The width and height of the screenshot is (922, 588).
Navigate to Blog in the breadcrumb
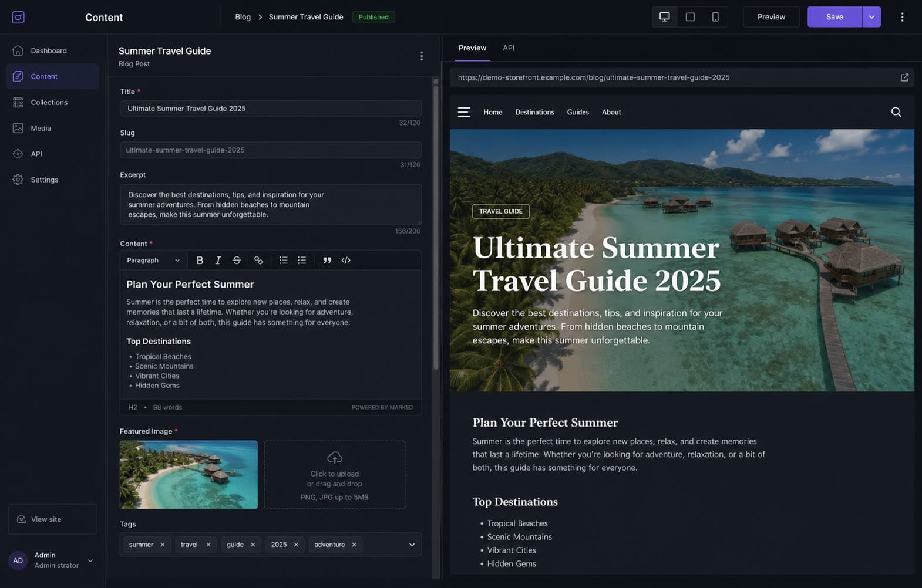point(243,17)
